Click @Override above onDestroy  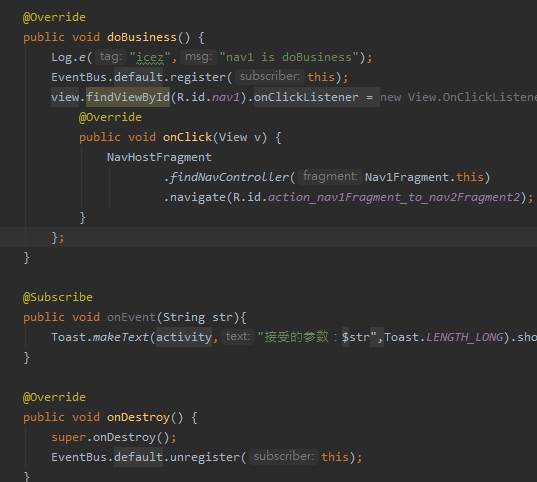(54, 397)
